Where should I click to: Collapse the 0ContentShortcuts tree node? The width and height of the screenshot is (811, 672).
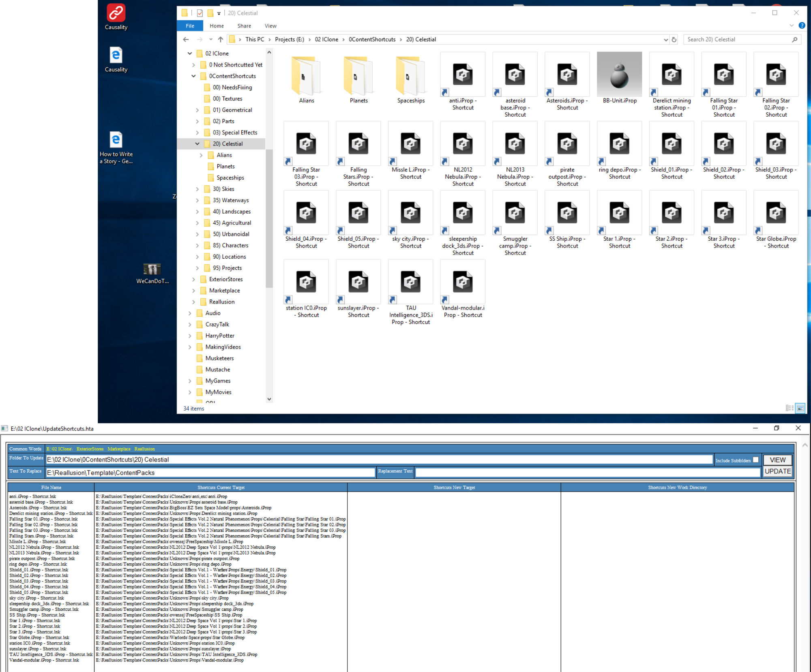[193, 76]
